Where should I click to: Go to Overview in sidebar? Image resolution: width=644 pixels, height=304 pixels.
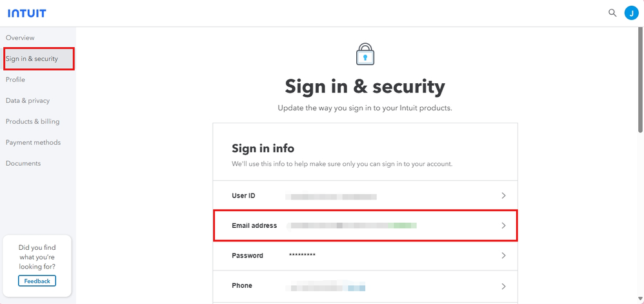tap(20, 37)
